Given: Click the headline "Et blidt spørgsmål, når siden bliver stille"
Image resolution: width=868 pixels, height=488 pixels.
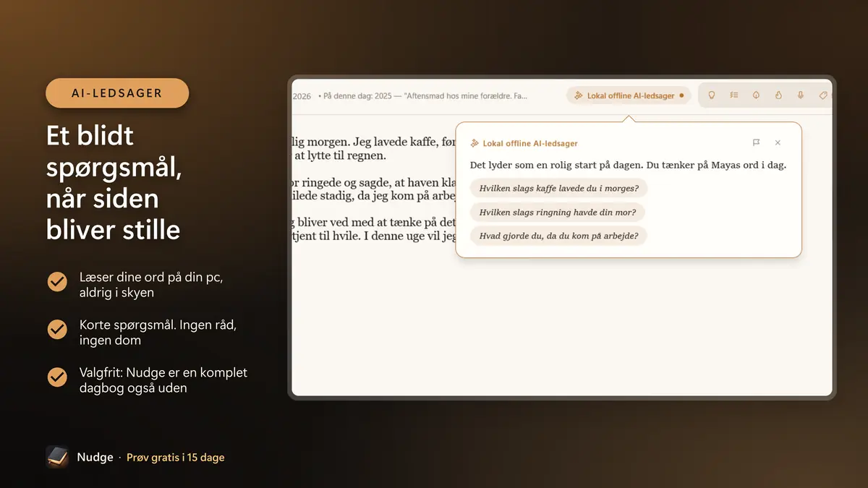Looking at the screenshot, I should point(114,182).
